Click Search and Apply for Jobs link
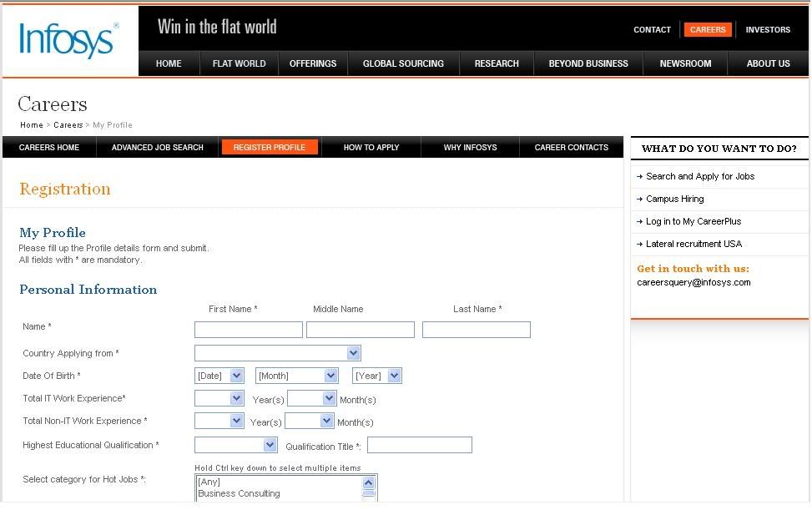The image size is (812, 510). click(700, 177)
